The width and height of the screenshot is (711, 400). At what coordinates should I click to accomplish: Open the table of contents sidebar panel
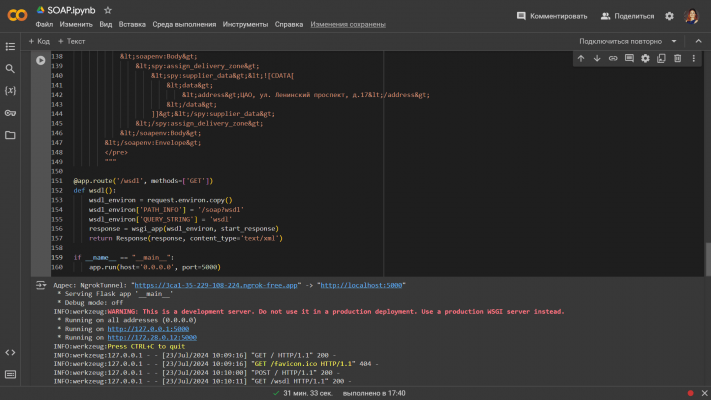pos(10,46)
